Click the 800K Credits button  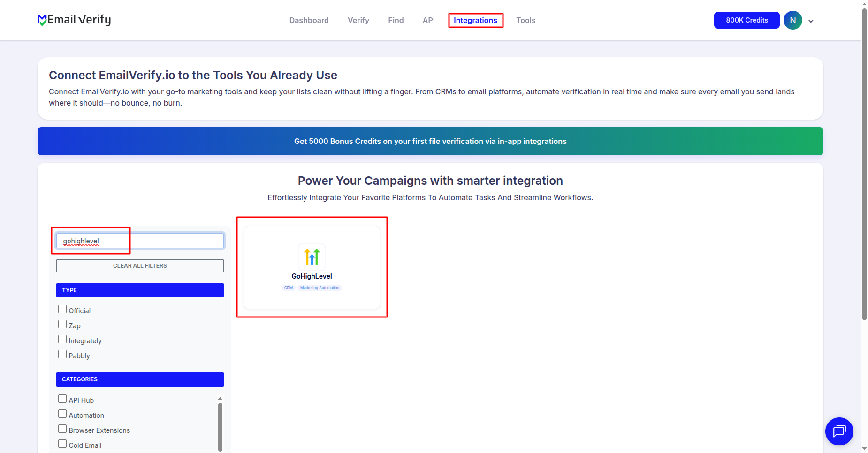point(747,20)
